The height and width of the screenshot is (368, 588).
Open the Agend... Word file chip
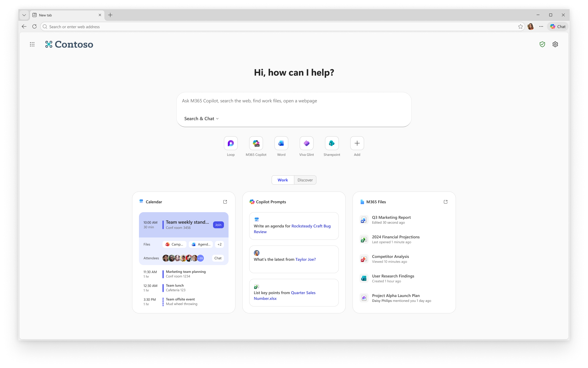(201, 244)
